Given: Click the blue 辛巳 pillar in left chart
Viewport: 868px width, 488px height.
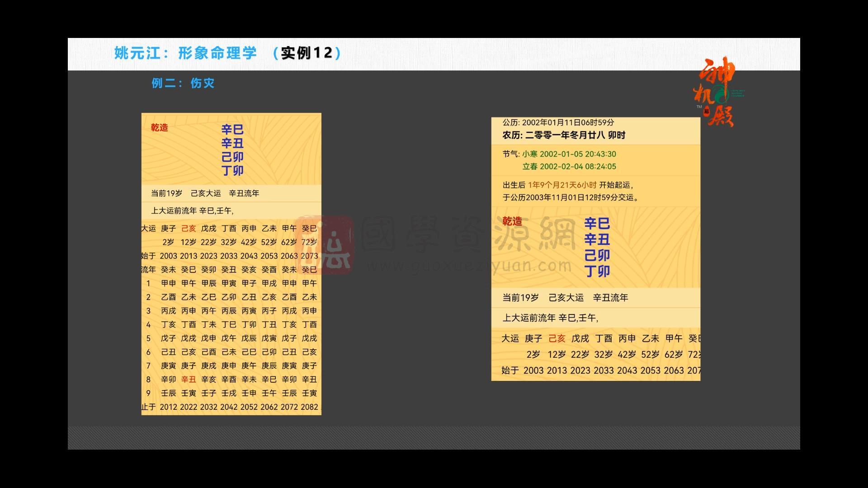Looking at the screenshot, I should [x=232, y=130].
